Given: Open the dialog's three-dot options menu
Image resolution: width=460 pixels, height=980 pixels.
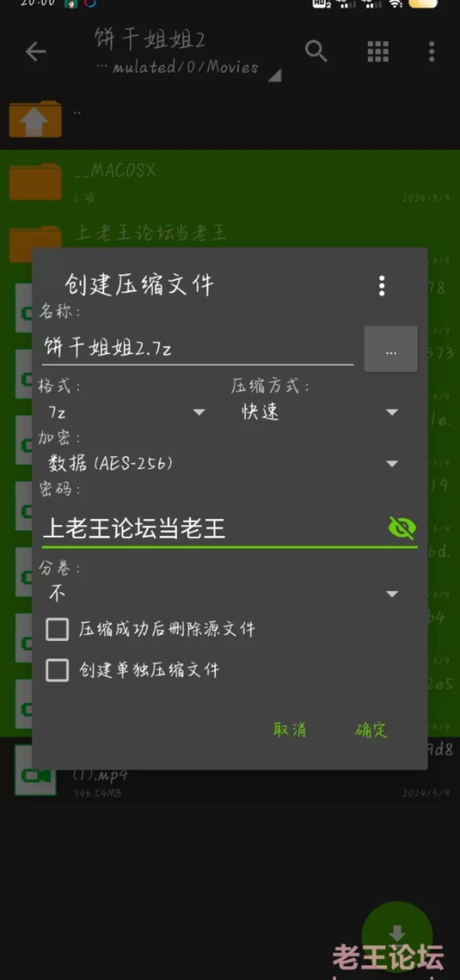Looking at the screenshot, I should pyautogui.click(x=381, y=286).
